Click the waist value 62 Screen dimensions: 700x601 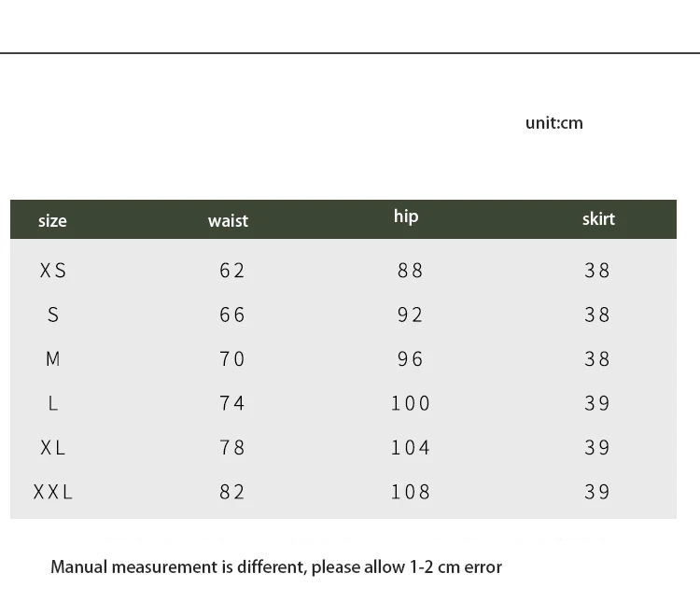coord(232,270)
